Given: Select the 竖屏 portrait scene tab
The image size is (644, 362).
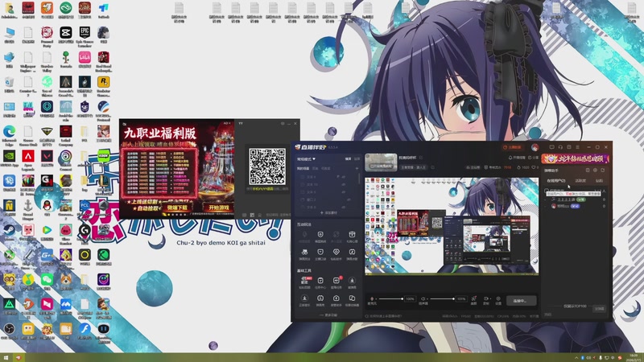Looking at the screenshot, I should (x=357, y=158).
